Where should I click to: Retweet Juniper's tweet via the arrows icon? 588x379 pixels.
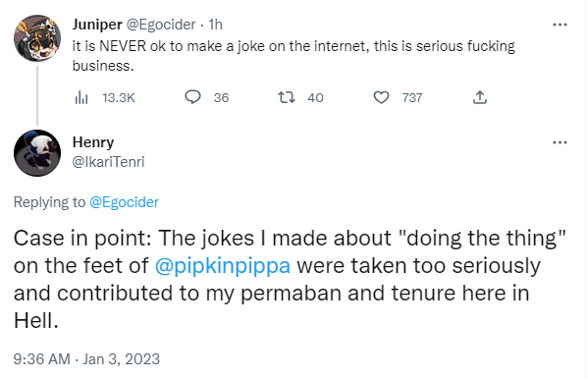point(287,97)
